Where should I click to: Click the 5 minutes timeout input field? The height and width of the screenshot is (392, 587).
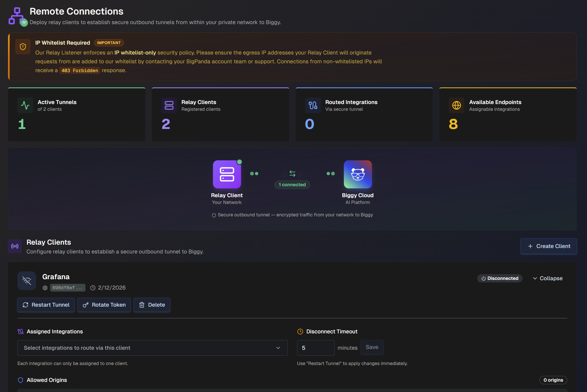[x=315, y=348]
